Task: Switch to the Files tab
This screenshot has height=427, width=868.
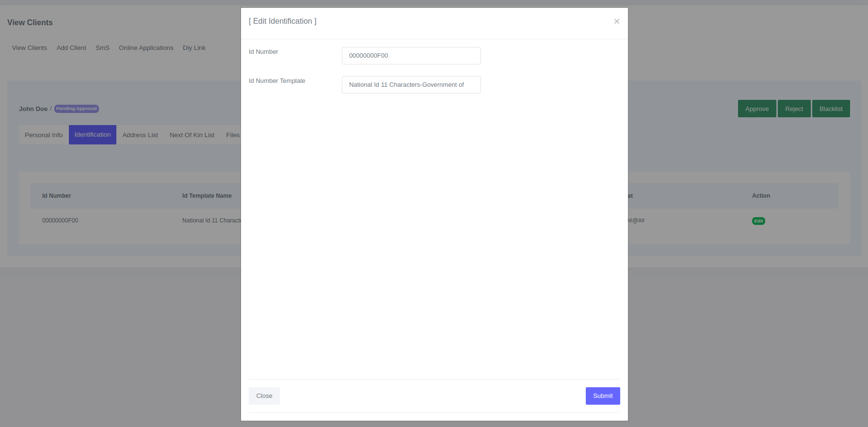Action: (233, 135)
